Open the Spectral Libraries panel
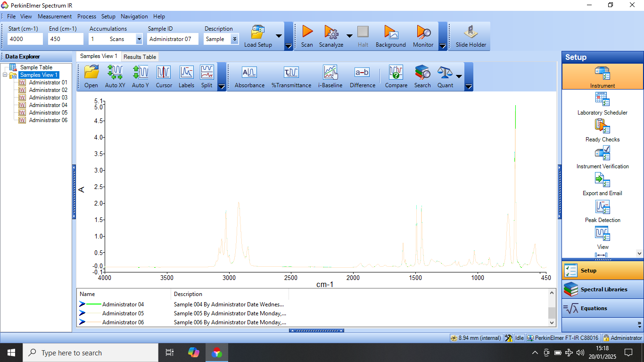644x362 pixels. coord(603,289)
